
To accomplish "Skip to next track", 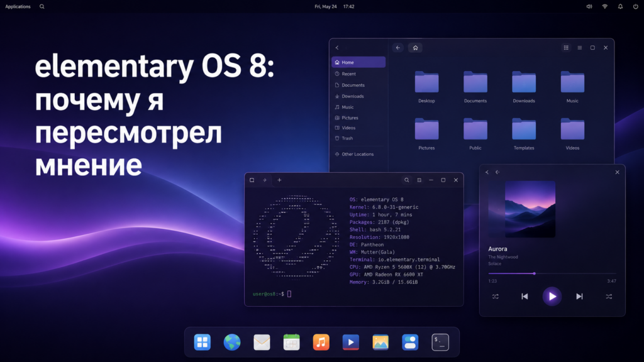I will coord(579,297).
